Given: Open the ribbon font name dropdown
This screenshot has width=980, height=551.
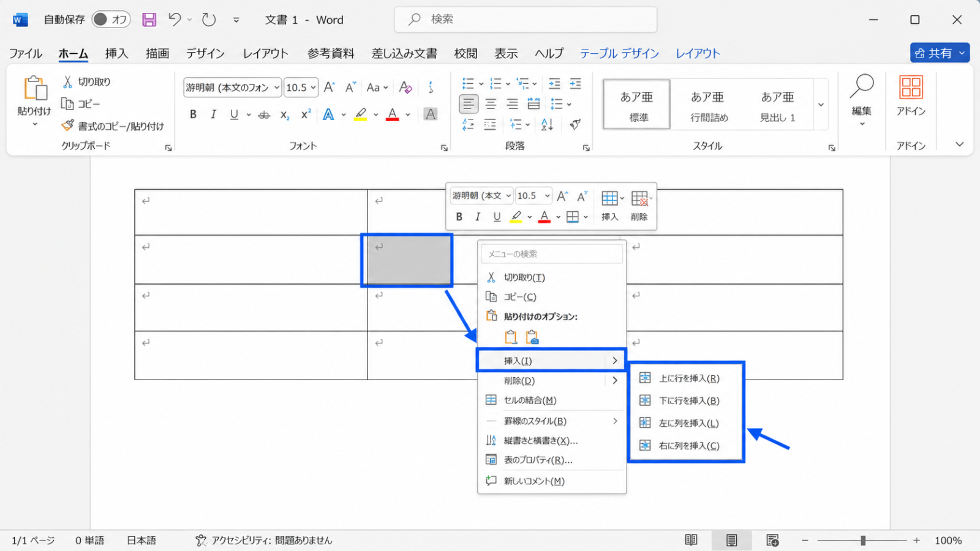Looking at the screenshot, I should click(277, 88).
